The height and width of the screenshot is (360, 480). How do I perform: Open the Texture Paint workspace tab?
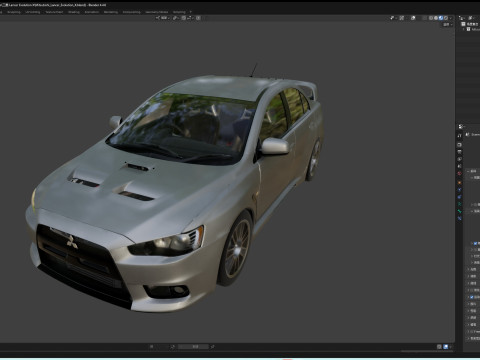tap(54, 12)
